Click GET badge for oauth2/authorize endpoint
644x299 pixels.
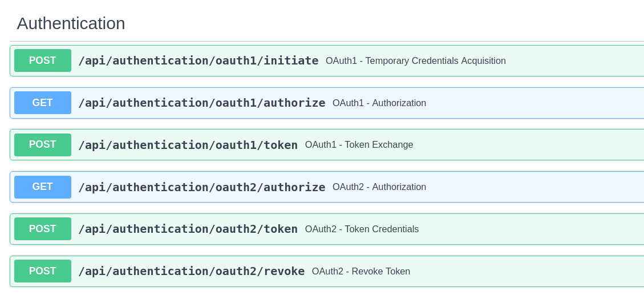coord(43,187)
